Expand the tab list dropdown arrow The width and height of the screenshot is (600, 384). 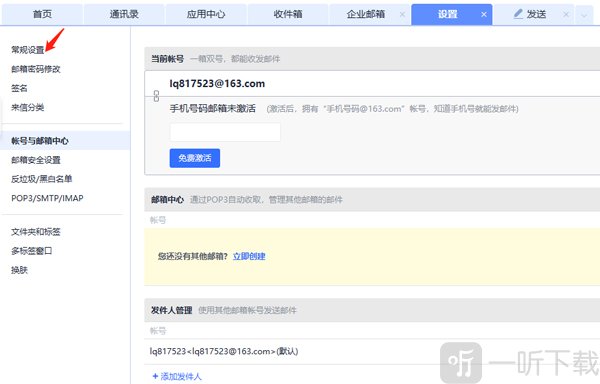584,15
